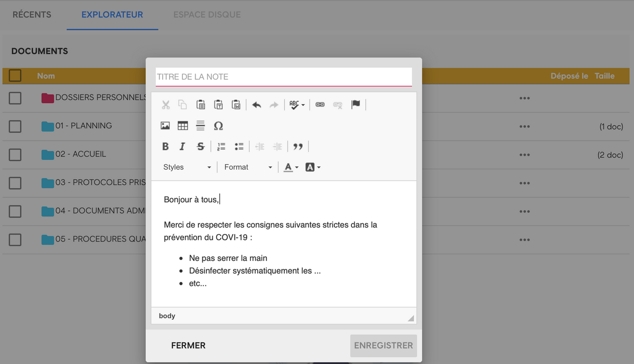Click the Copy icon in editor toolbar

(x=183, y=105)
